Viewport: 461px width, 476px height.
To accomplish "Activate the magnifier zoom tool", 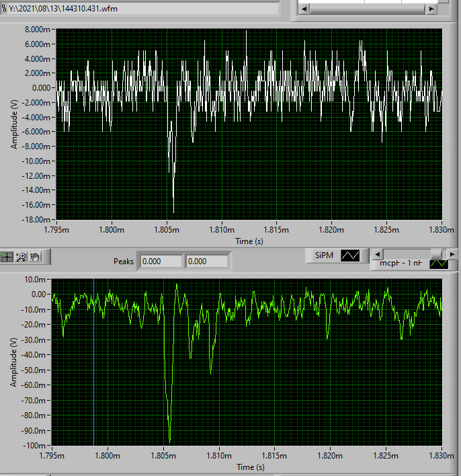I will [x=22, y=257].
